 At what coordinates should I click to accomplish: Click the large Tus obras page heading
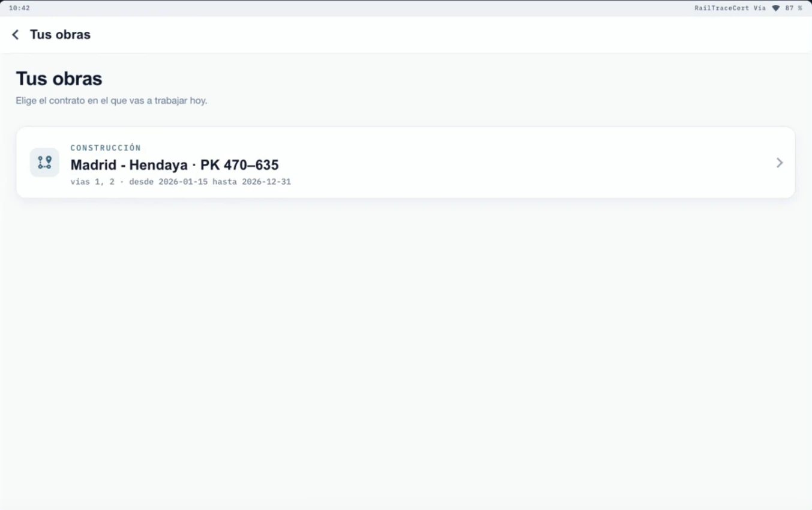click(x=59, y=79)
